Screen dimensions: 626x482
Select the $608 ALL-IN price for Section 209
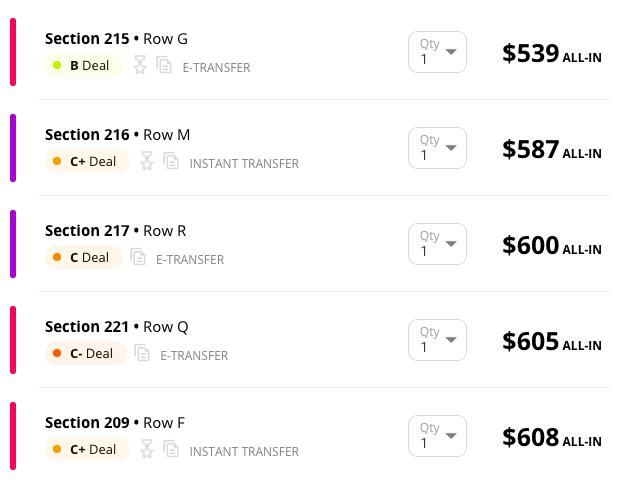tap(552, 437)
